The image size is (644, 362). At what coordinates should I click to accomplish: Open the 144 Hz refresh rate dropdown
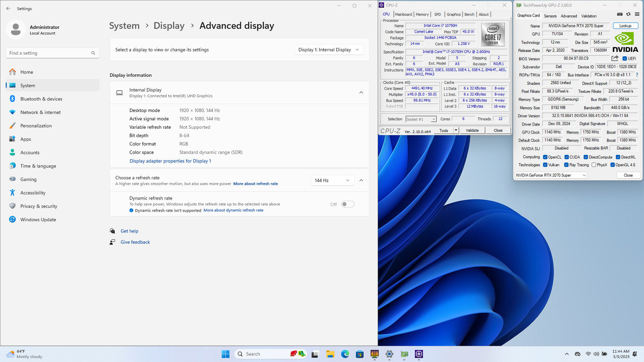pos(332,181)
